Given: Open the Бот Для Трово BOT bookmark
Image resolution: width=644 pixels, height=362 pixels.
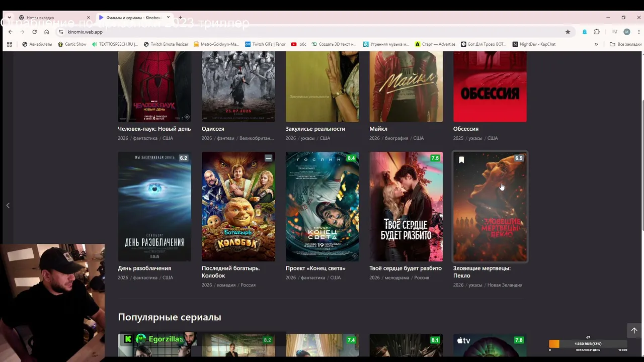Looking at the screenshot, I should [x=484, y=44].
